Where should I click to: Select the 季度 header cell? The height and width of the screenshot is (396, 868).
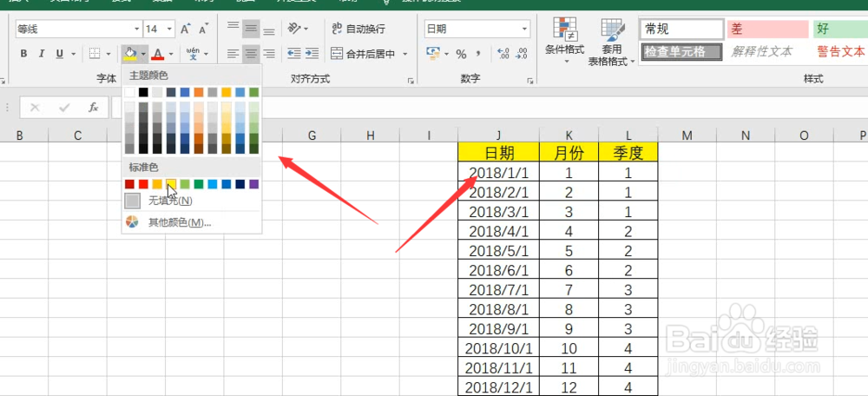(x=628, y=152)
